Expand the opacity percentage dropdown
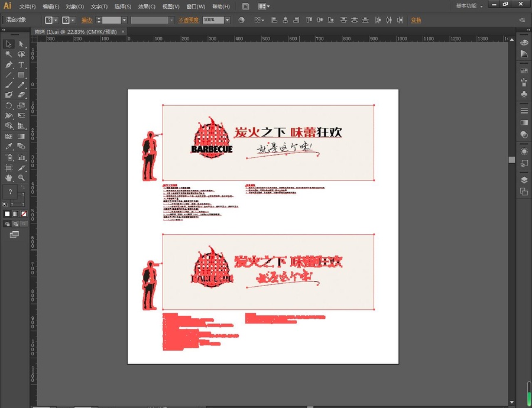The width and height of the screenshot is (532, 408). pos(228,20)
